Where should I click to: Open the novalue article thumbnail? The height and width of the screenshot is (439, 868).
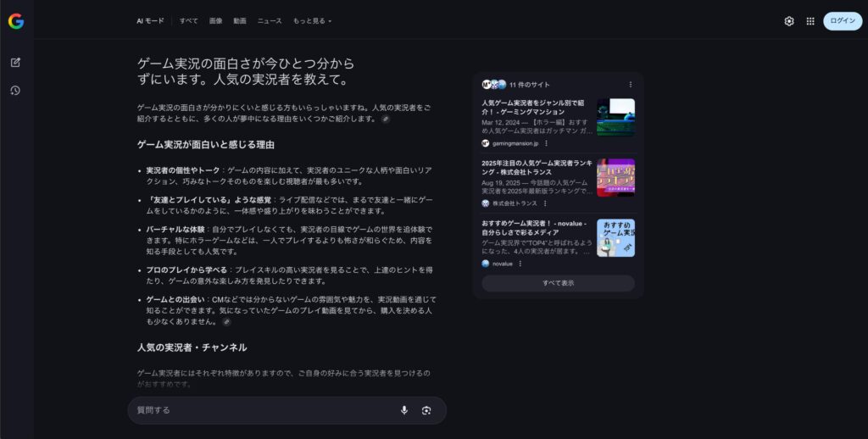click(x=615, y=238)
